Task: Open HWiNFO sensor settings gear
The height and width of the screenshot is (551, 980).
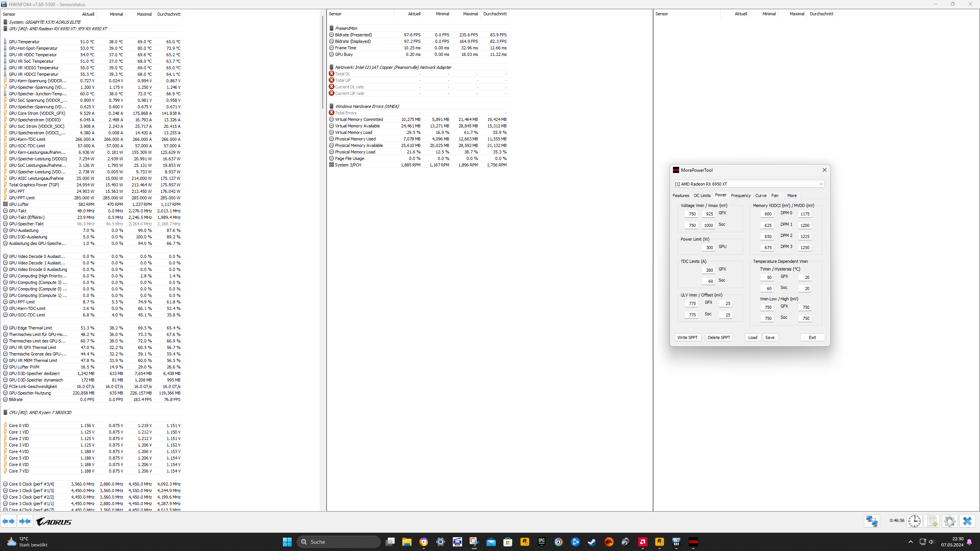Action: coord(950,521)
